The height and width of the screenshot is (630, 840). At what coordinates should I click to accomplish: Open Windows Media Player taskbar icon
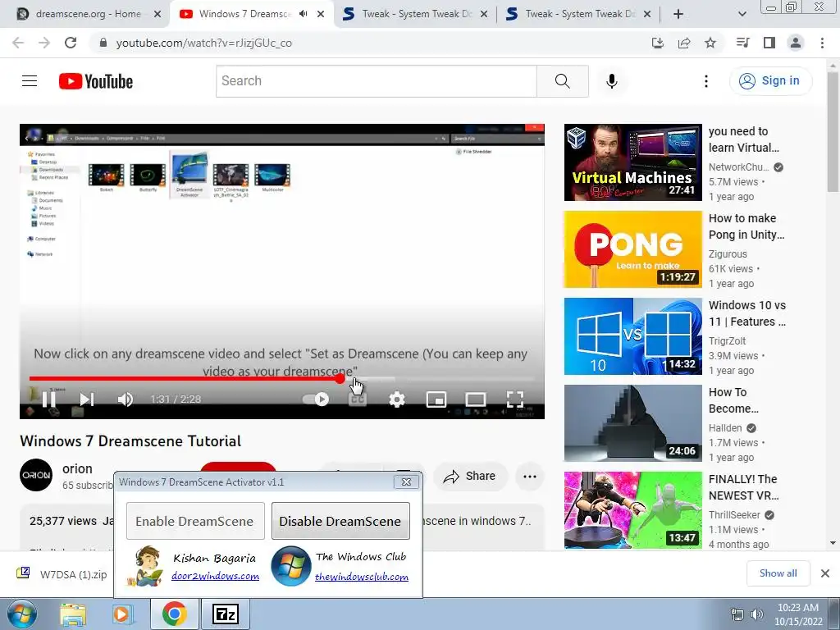122,614
